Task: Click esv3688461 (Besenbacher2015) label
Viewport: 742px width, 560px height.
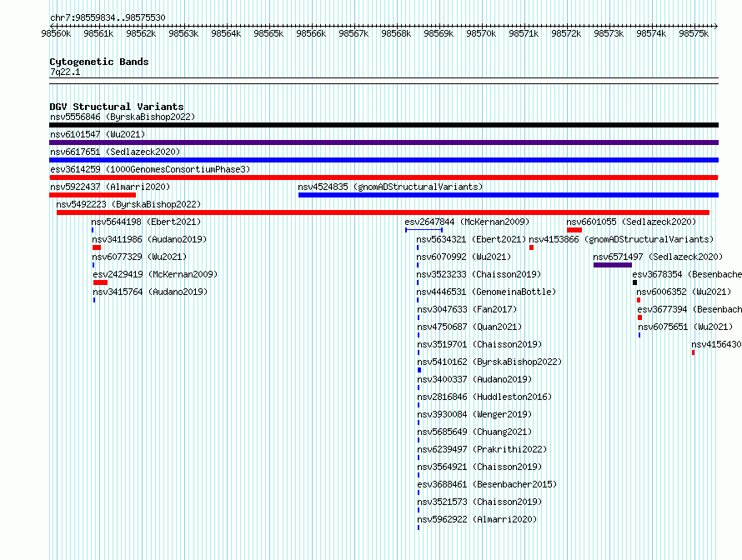Action: 487,484
